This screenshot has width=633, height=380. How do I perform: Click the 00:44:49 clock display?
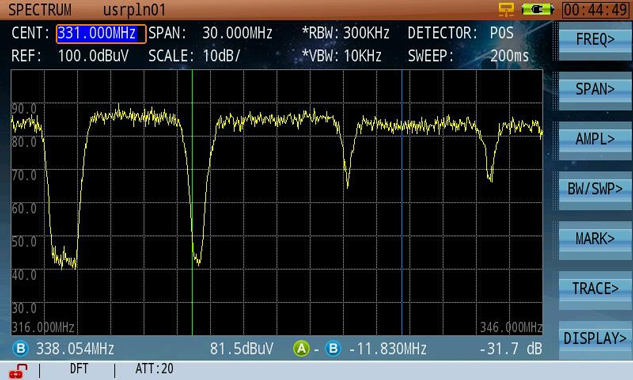coord(595,10)
